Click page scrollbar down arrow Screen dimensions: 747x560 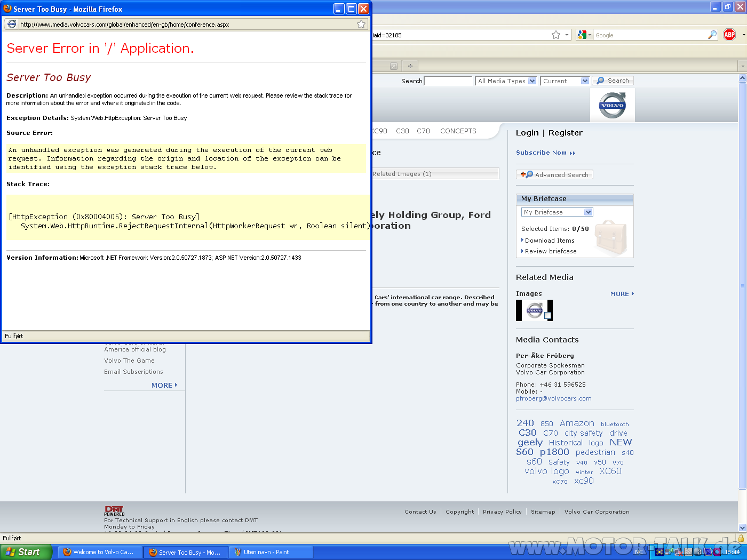[742, 527]
